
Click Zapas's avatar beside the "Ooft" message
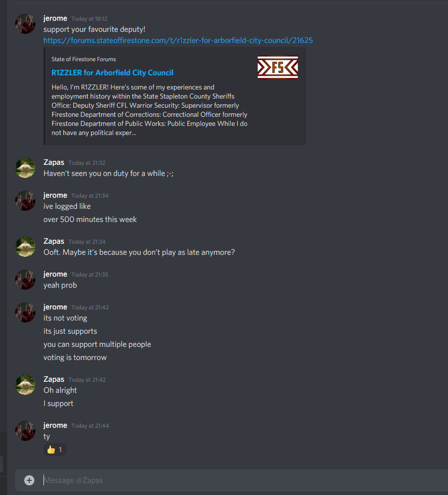tap(25, 247)
